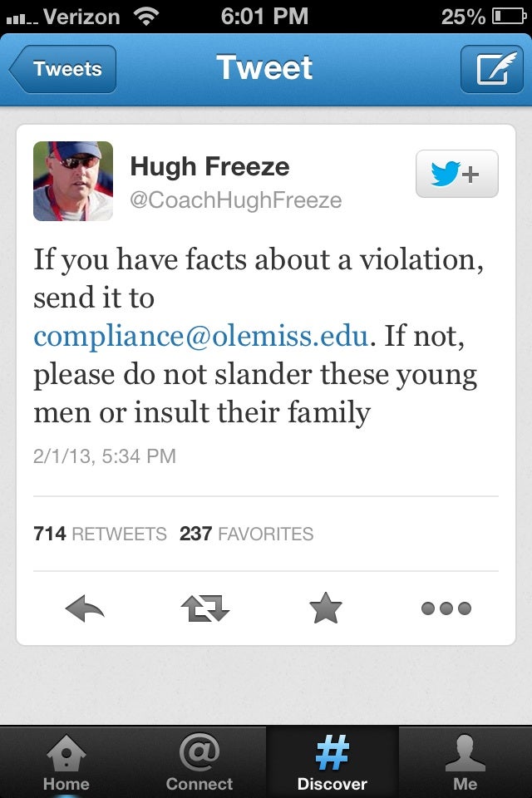Select the Discover tab
This screenshot has width=532, height=798.
pyautogui.click(x=332, y=763)
